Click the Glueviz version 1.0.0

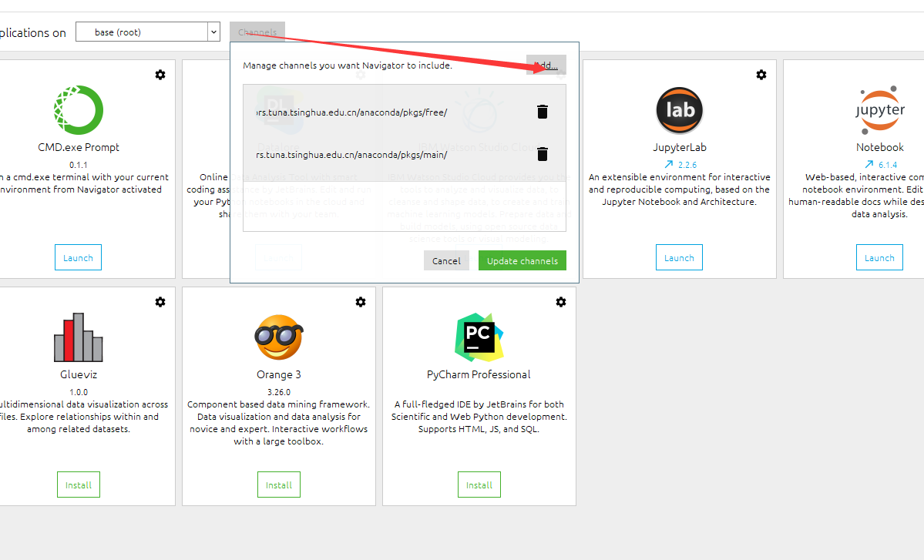click(79, 392)
